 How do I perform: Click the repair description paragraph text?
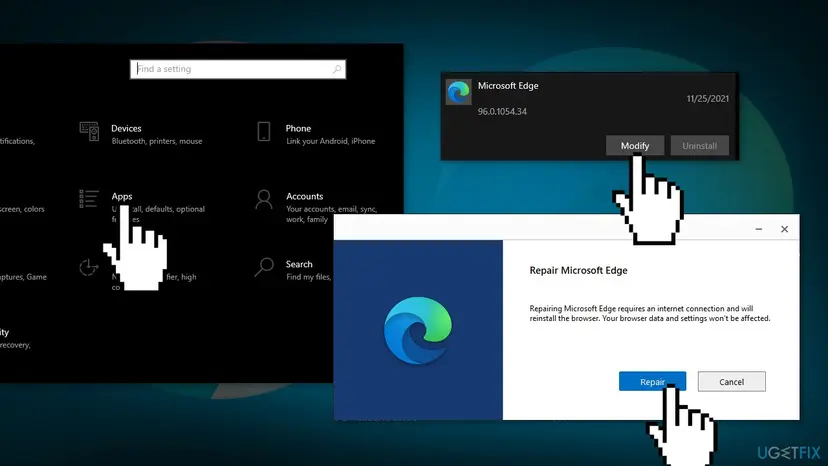pyautogui.click(x=650, y=313)
